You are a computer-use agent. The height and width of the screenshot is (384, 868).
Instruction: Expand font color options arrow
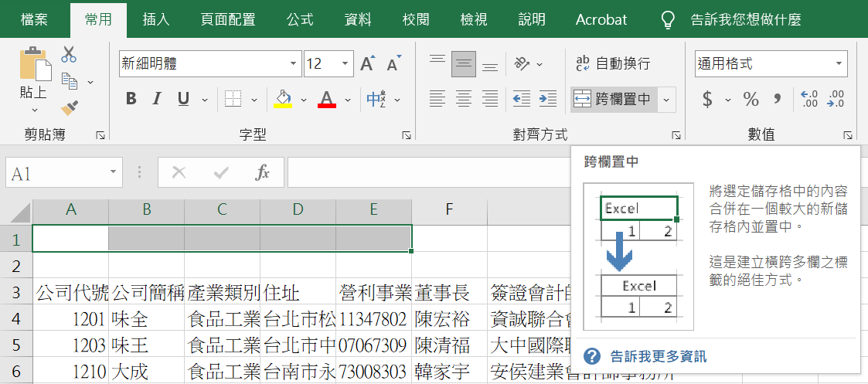point(348,100)
